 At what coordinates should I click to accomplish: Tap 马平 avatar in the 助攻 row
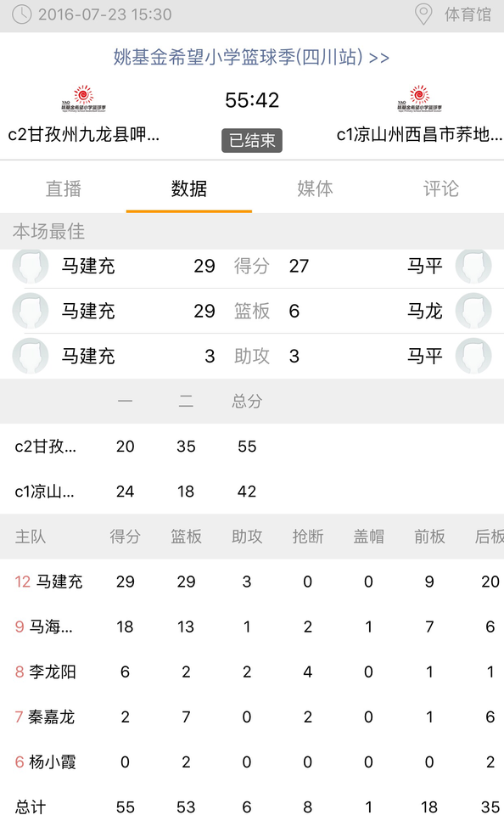[x=473, y=356]
